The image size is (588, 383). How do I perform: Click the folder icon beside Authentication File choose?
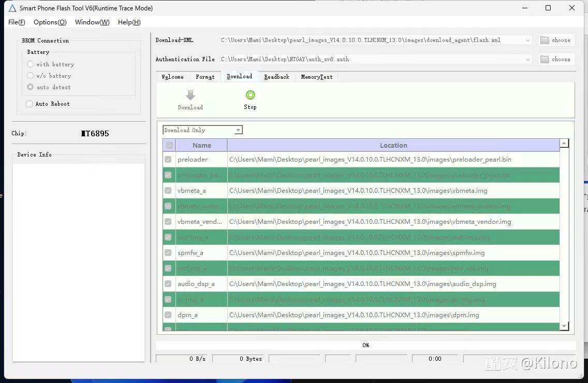pyautogui.click(x=545, y=60)
